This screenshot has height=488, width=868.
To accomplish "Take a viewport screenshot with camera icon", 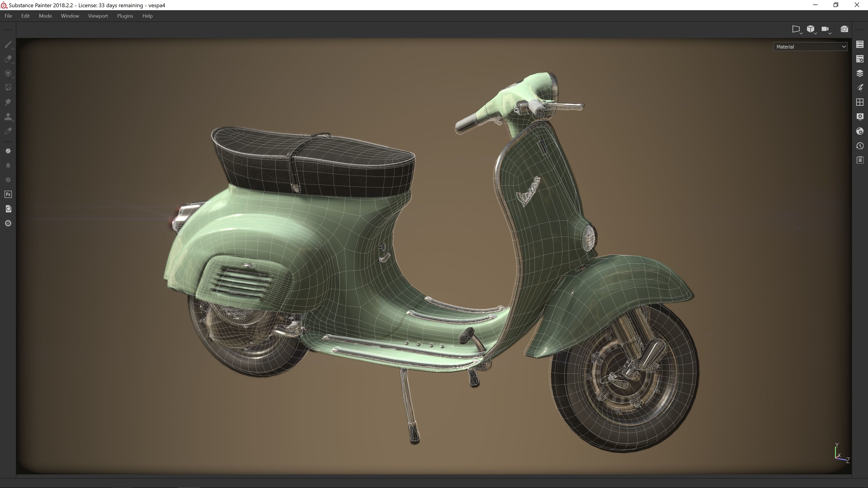I will 844,29.
